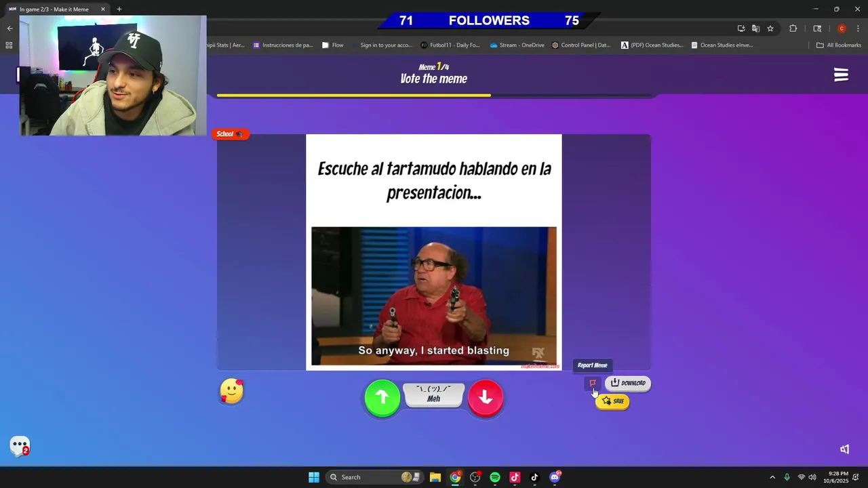The height and width of the screenshot is (488, 868).
Task: Click the Report Meme flag icon
Action: (x=592, y=384)
